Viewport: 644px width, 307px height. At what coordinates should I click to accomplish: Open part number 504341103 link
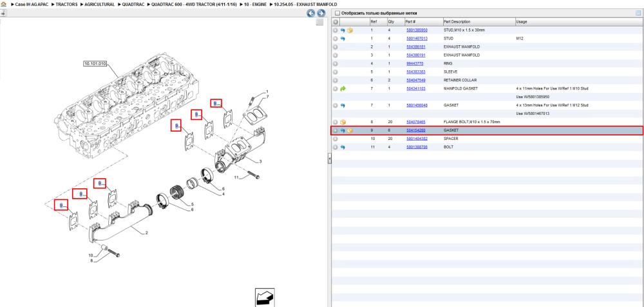(x=415, y=88)
